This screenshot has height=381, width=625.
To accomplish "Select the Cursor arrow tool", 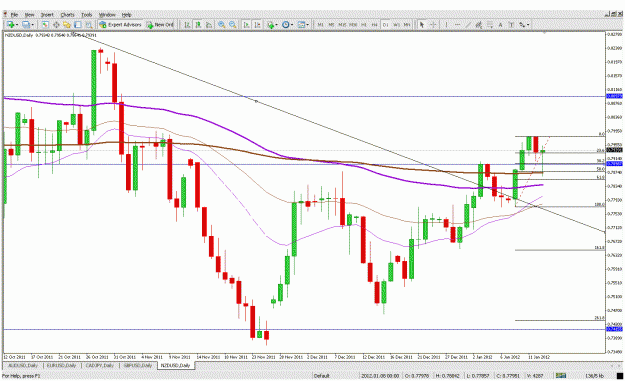I will pos(422,25).
